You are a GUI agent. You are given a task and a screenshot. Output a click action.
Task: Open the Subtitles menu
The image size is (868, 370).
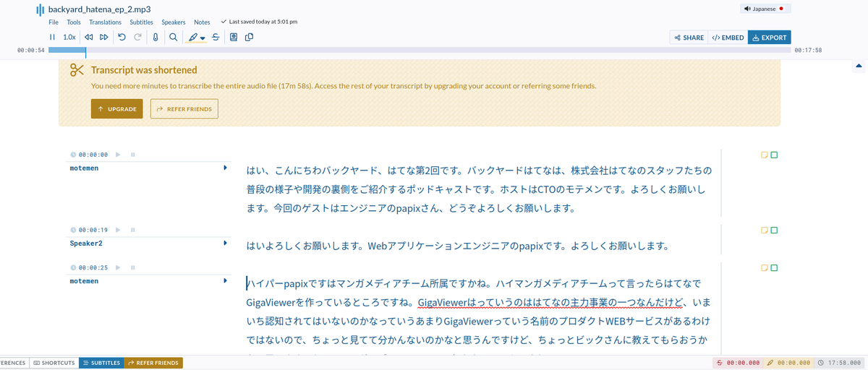point(141,22)
